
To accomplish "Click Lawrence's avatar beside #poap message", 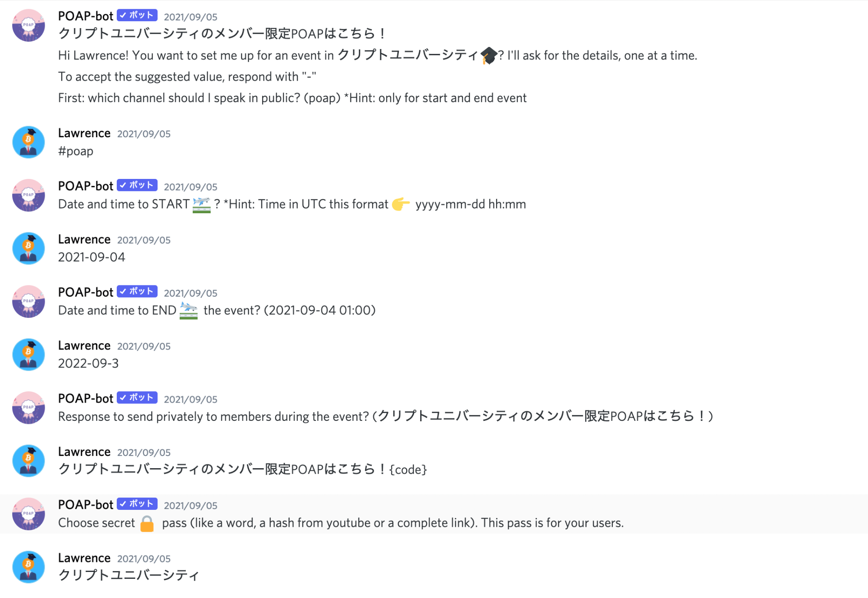I will pos(29,142).
